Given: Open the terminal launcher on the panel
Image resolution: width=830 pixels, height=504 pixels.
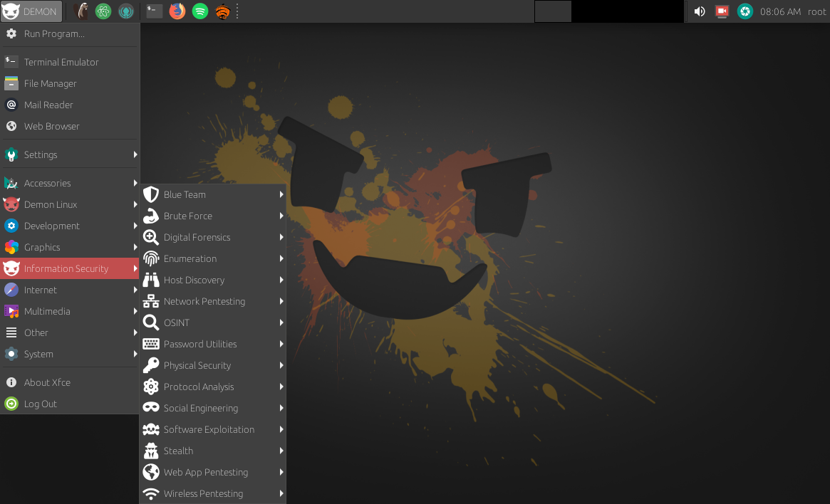Looking at the screenshot, I should (154, 11).
